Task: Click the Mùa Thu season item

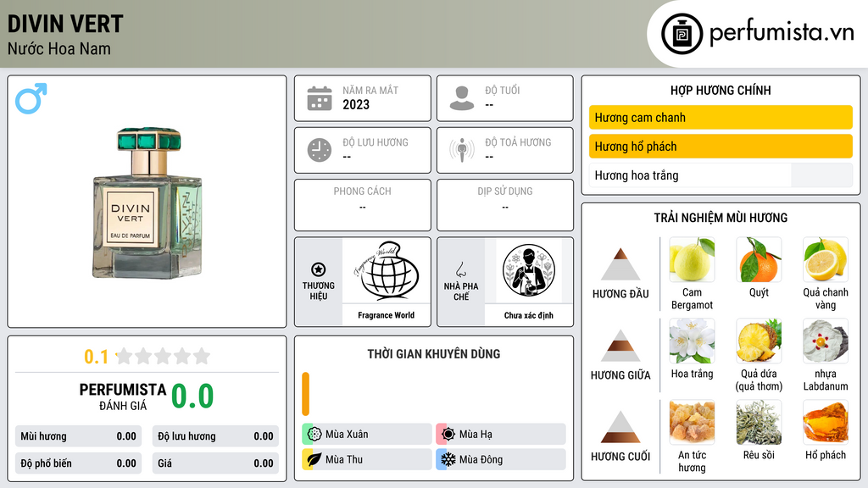Action: 367,459
